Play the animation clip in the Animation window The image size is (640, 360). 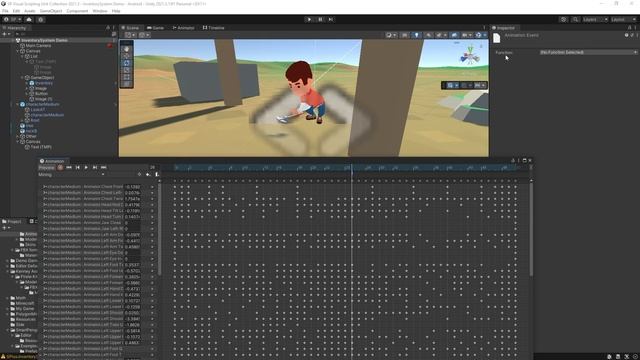(86, 167)
